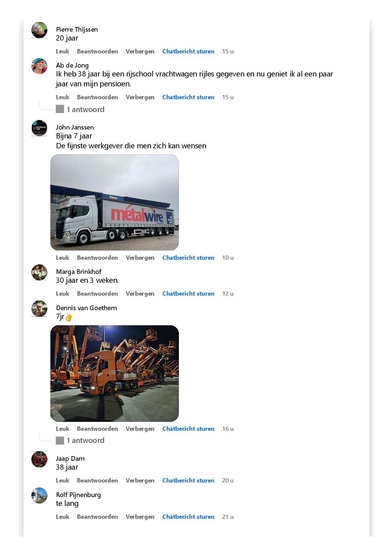The width and height of the screenshot is (392, 555).
Task: Click the 16 u timestamp on Dennis's comment
Action: pyautogui.click(x=228, y=429)
